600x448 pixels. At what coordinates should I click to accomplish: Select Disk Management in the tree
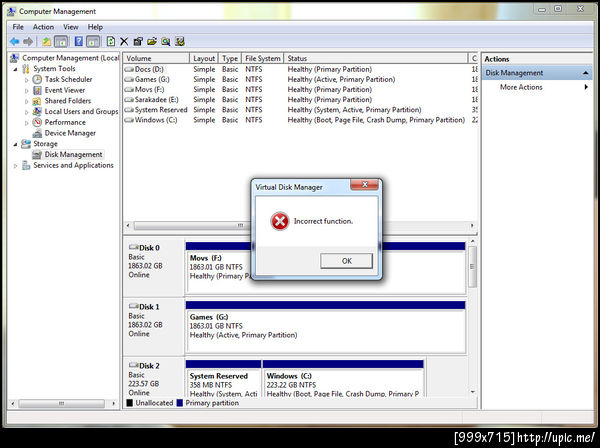73,155
